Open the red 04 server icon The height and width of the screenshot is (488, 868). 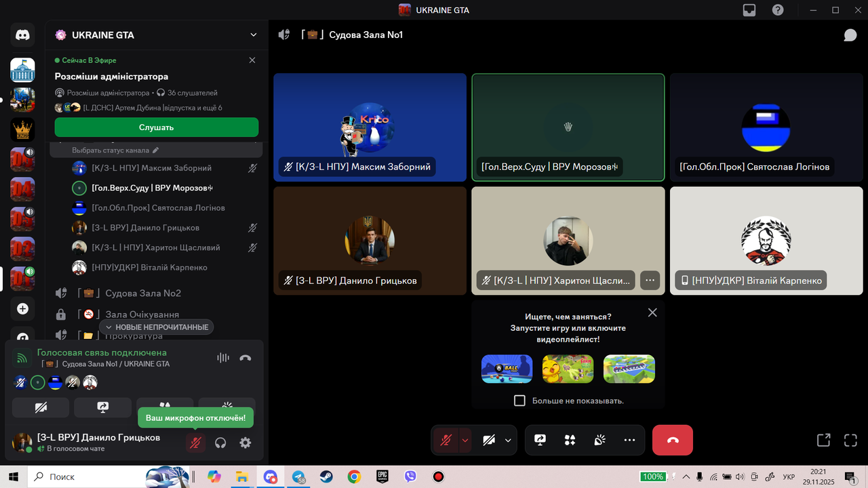pos(22,189)
